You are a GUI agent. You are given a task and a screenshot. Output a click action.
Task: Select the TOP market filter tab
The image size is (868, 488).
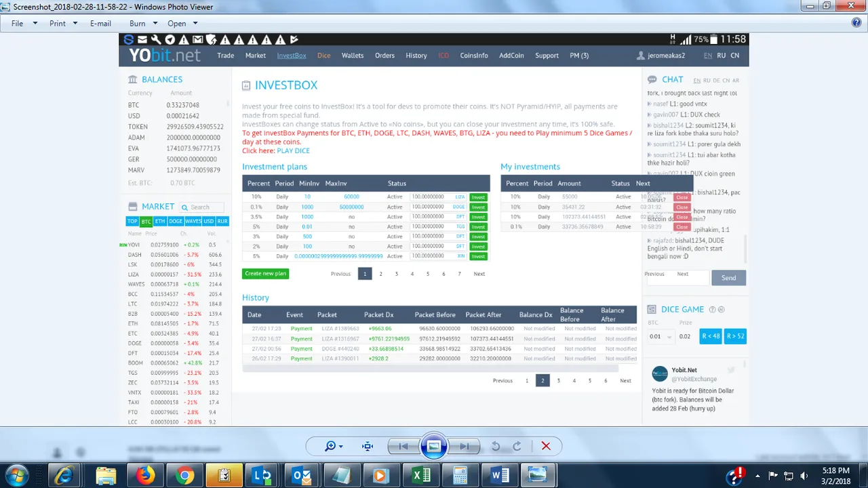click(132, 221)
